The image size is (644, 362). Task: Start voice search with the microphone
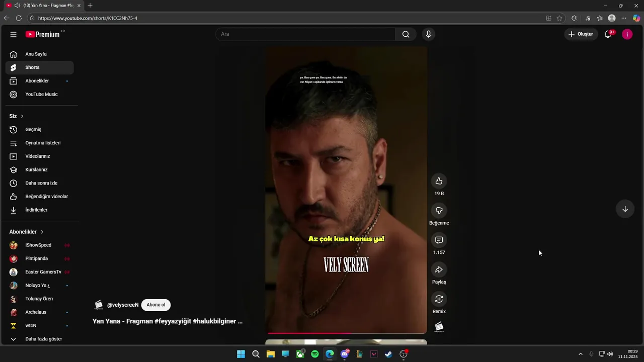click(429, 34)
